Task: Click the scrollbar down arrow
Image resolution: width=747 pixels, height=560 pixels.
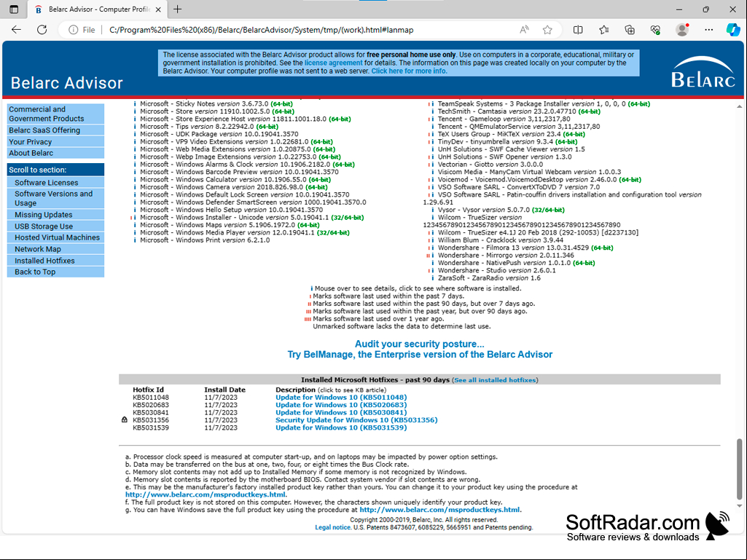Action: point(740,506)
